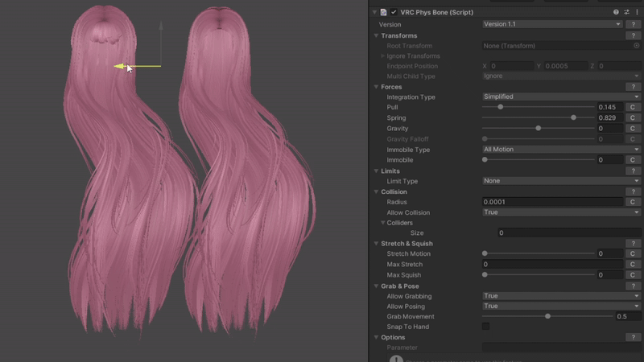644x362 pixels.
Task: Open the component's three-dot context menu
Action: 637,13
